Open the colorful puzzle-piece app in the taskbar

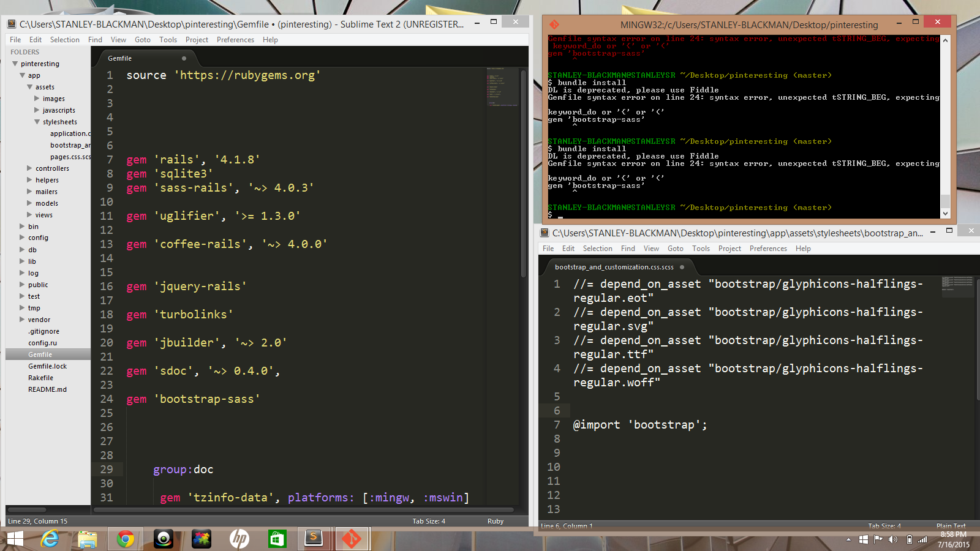click(202, 539)
